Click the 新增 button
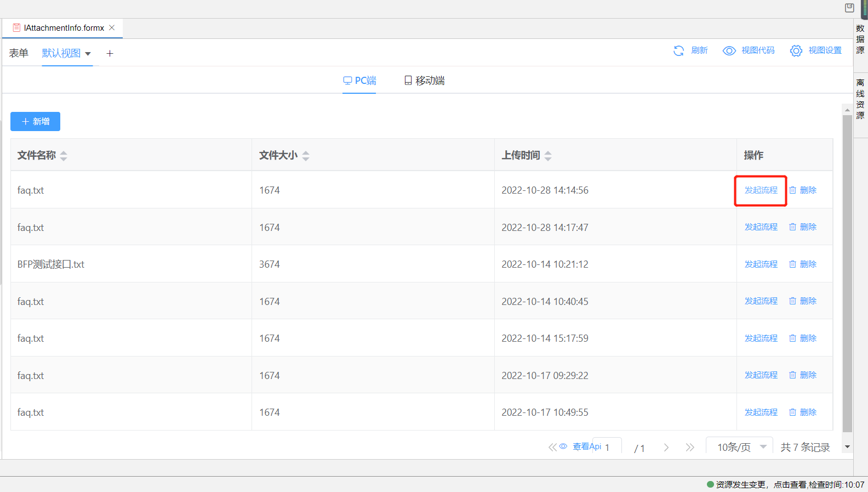 pyautogui.click(x=35, y=121)
